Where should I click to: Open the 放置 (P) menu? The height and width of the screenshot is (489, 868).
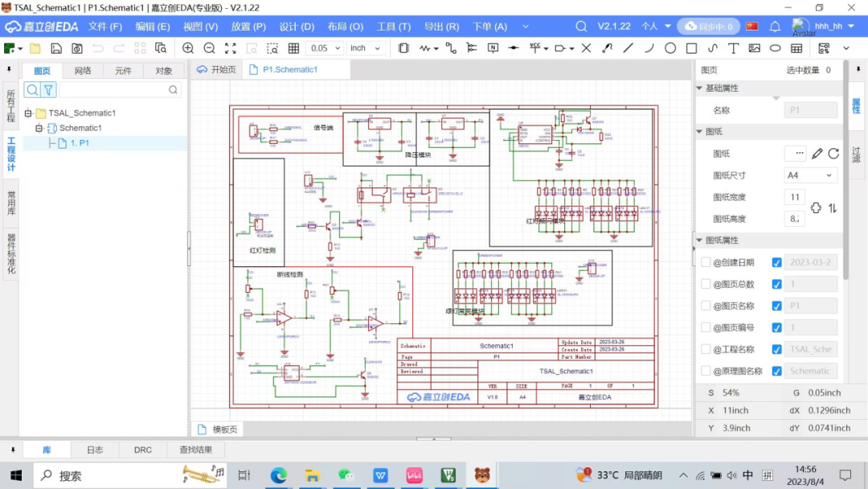pos(248,27)
